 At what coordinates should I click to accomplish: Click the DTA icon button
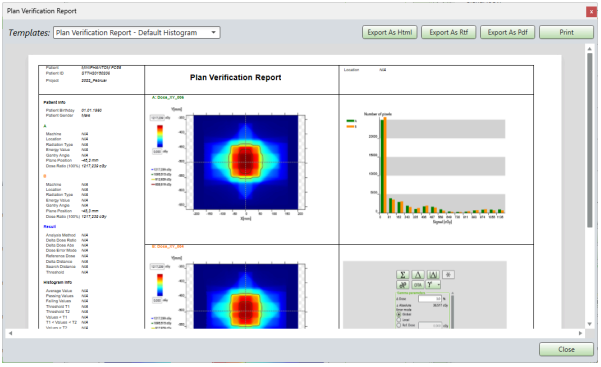pos(418,285)
